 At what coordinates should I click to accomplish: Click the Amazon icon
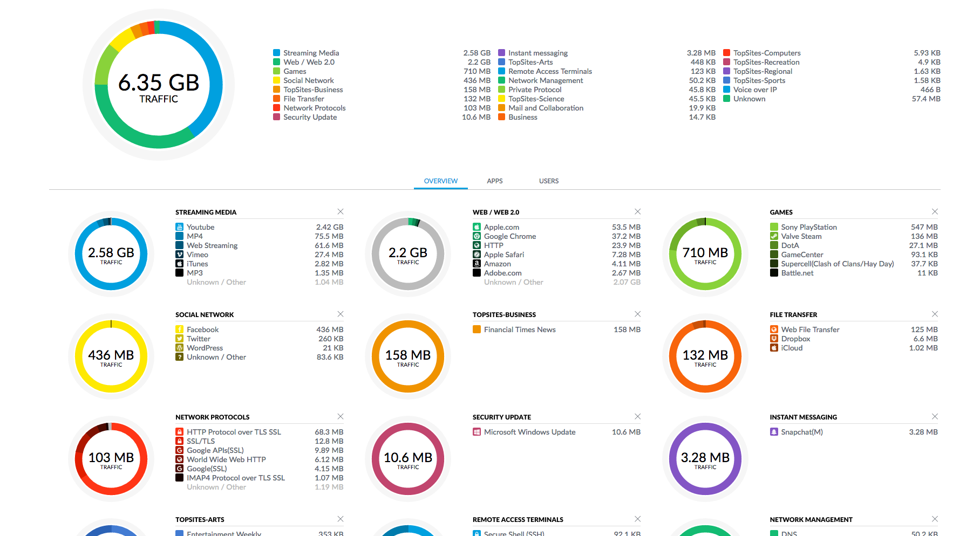tap(477, 264)
